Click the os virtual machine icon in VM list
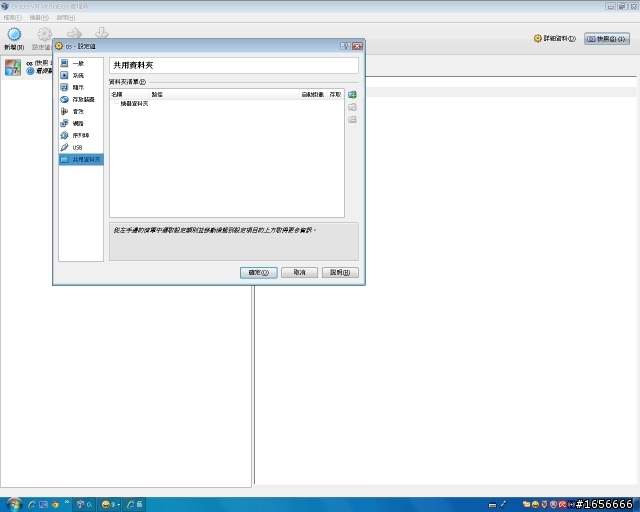640x512 pixels. [x=13, y=67]
